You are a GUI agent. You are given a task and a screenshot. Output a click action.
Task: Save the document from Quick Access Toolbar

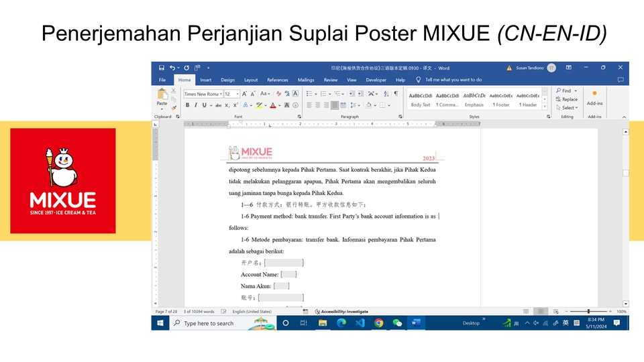162,68
